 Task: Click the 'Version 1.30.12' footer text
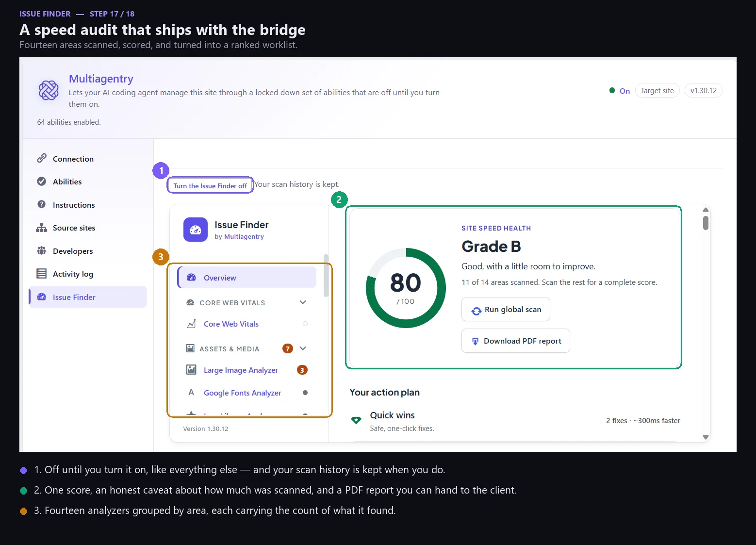tap(206, 429)
